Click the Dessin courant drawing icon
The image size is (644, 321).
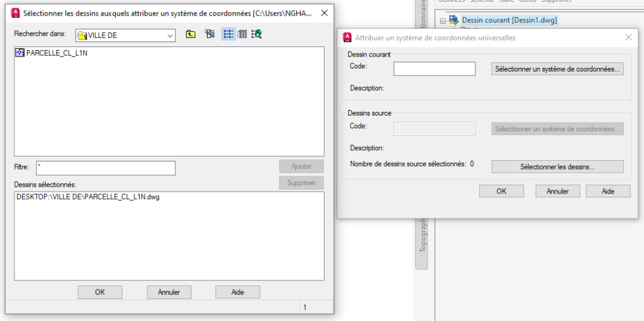[454, 20]
